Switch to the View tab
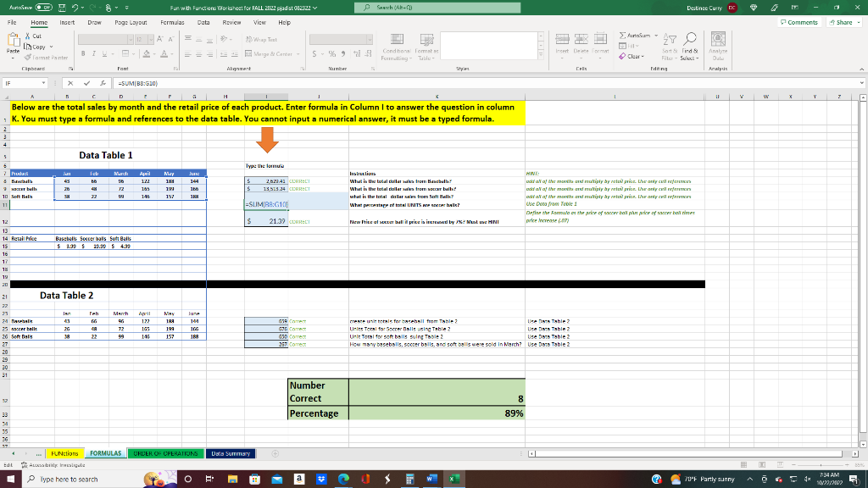868x488 pixels. 259,23
